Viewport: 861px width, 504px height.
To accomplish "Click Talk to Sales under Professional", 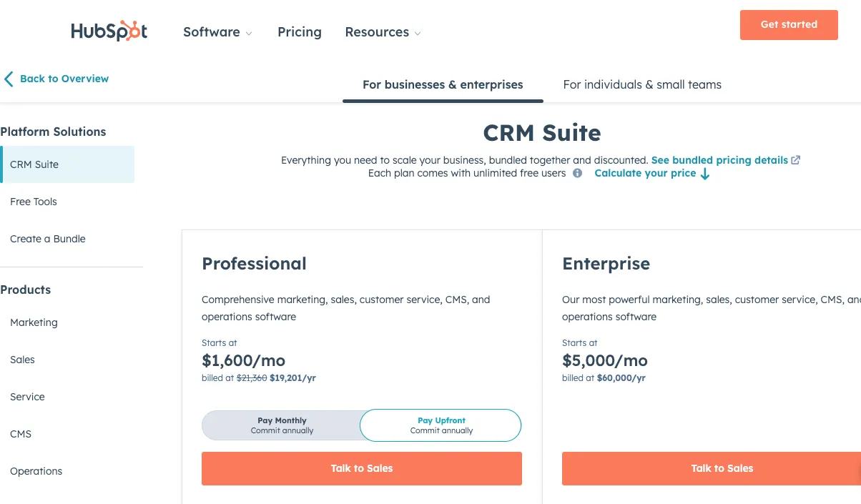I will (x=362, y=468).
